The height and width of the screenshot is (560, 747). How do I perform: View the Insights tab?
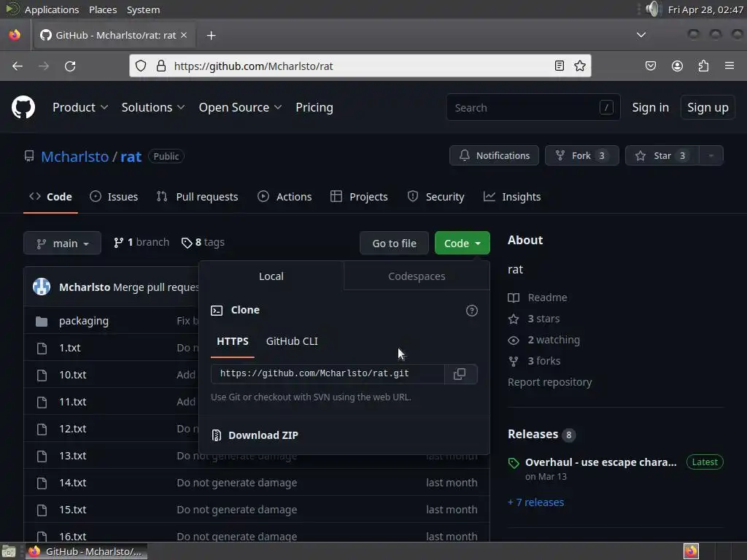pyautogui.click(x=512, y=197)
